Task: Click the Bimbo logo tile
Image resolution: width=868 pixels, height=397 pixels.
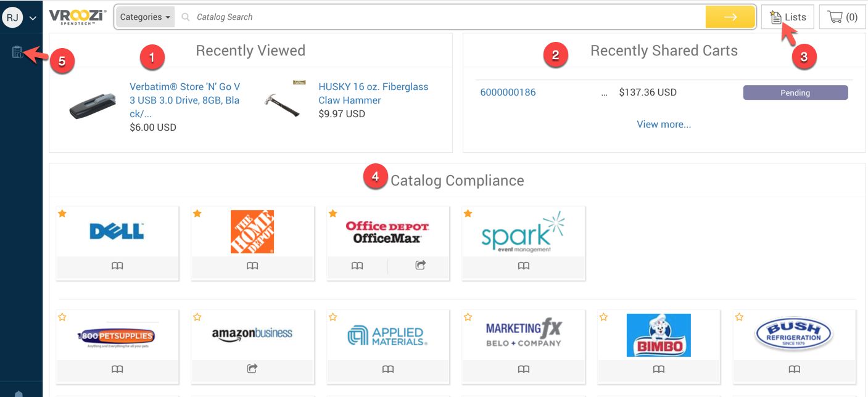Action: click(659, 335)
